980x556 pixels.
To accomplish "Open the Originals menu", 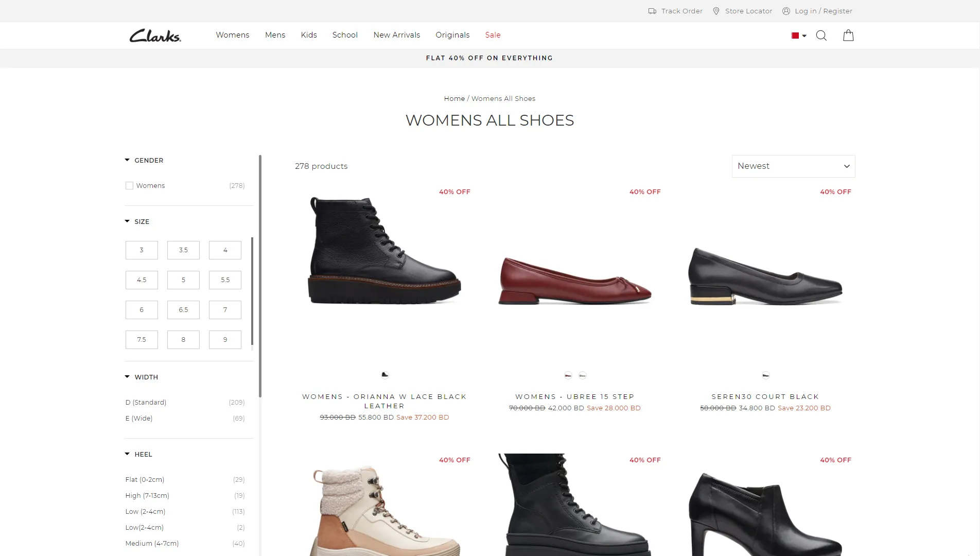I will [x=452, y=35].
